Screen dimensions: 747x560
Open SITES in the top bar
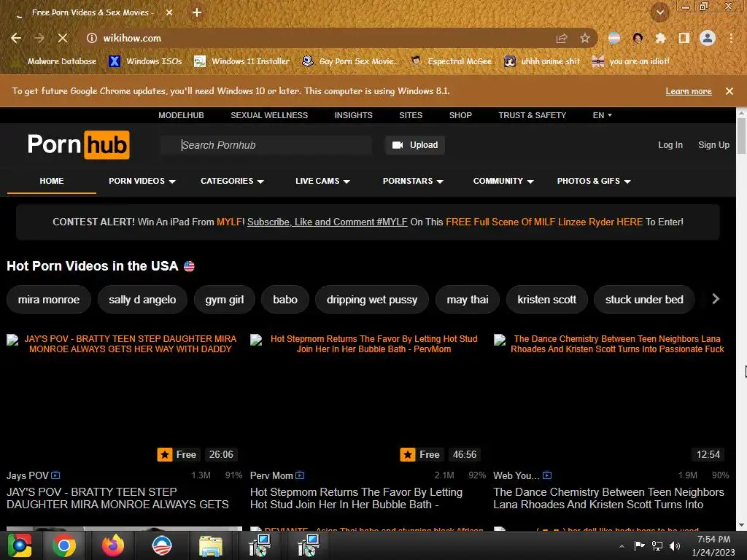pos(411,115)
